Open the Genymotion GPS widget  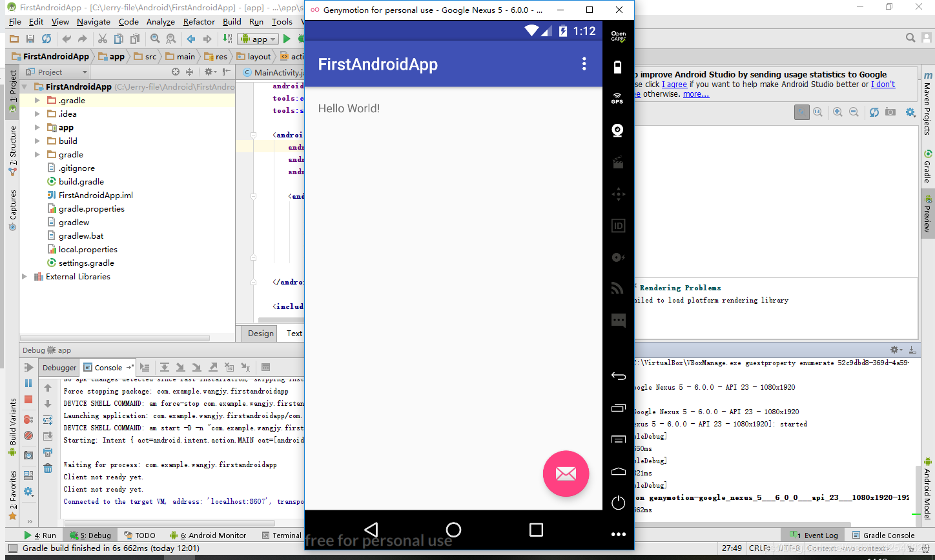(x=618, y=98)
